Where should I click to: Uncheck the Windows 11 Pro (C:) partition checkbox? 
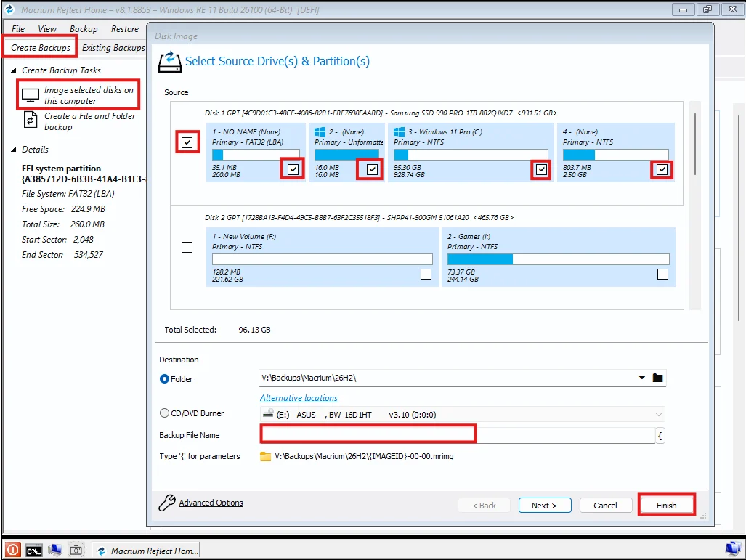pos(541,169)
